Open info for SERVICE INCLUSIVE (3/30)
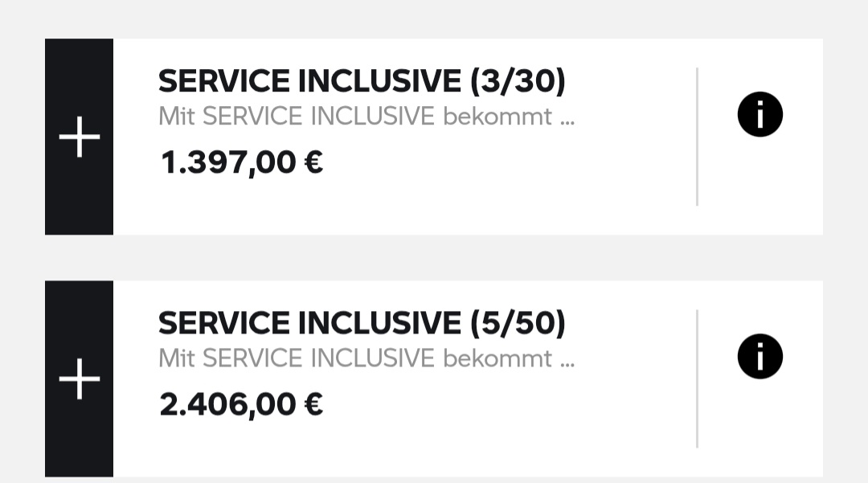This screenshot has width=868, height=483. point(759,115)
